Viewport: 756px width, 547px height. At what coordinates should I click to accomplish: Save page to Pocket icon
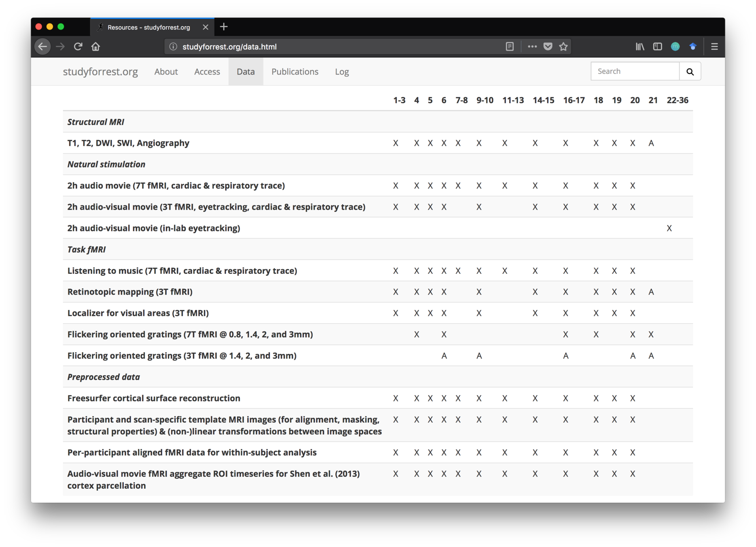548,47
